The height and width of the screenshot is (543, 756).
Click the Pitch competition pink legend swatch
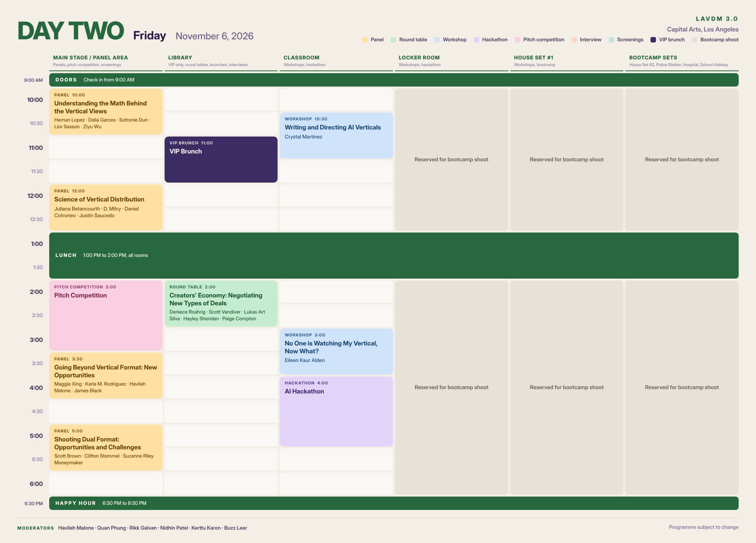pyautogui.click(x=517, y=40)
